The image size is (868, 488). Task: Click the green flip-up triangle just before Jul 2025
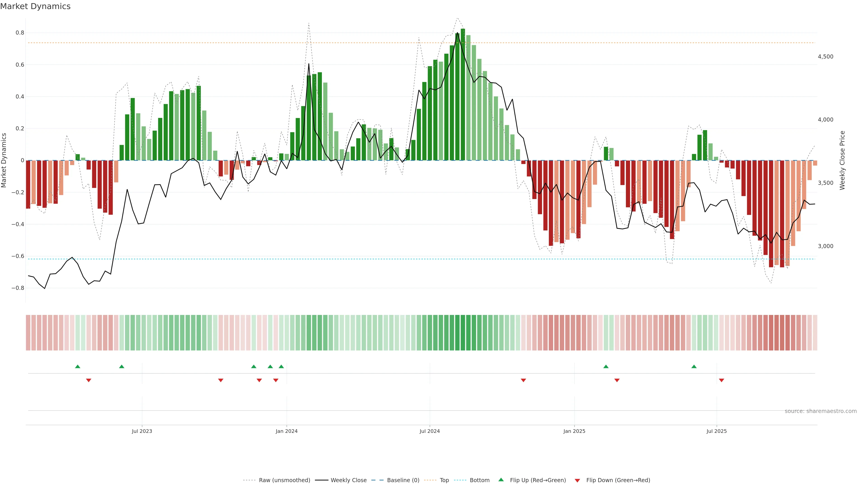click(x=694, y=366)
